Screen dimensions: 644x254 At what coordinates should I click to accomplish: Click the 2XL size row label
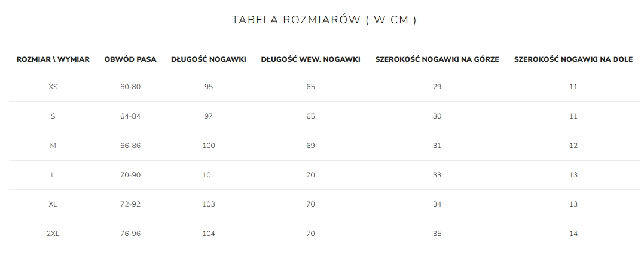[53, 234]
